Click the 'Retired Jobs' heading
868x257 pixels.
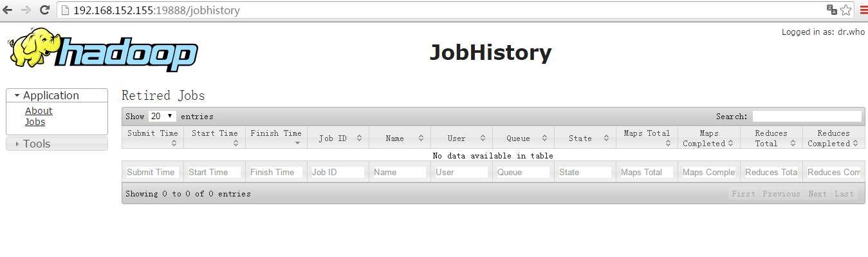tap(163, 96)
